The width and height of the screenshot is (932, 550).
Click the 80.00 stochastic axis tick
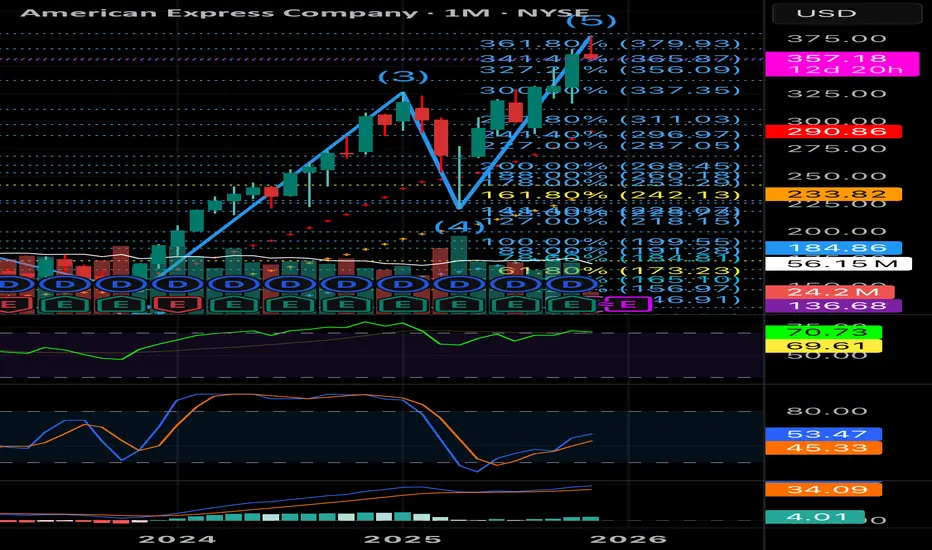827,411
